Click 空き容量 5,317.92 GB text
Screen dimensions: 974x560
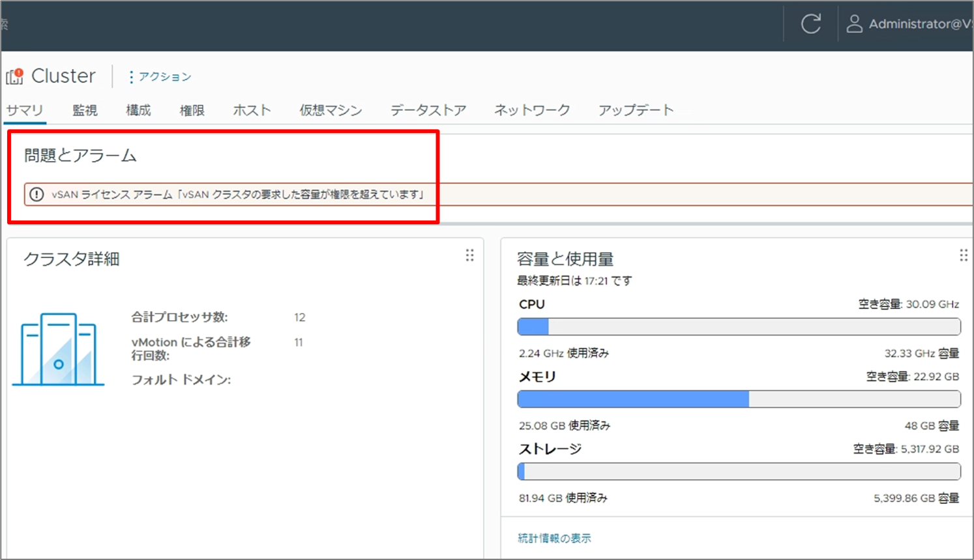coord(906,449)
